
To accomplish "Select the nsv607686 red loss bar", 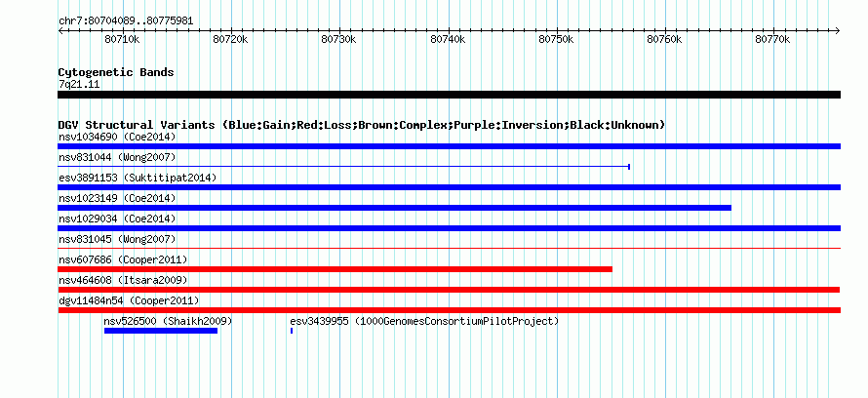I will click(x=335, y=269).
